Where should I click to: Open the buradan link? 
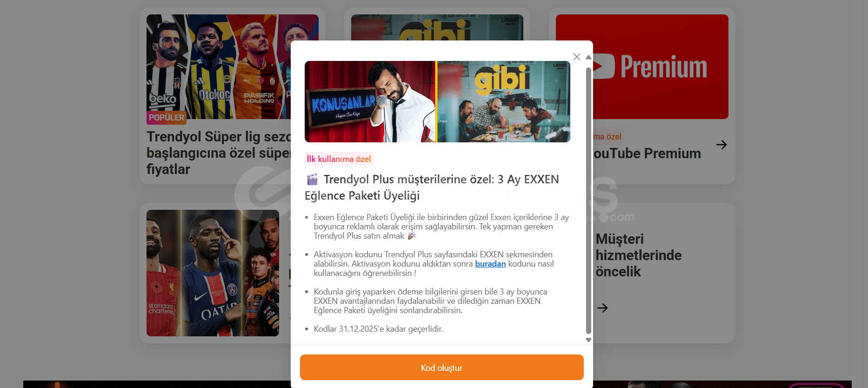click(490, 264)
